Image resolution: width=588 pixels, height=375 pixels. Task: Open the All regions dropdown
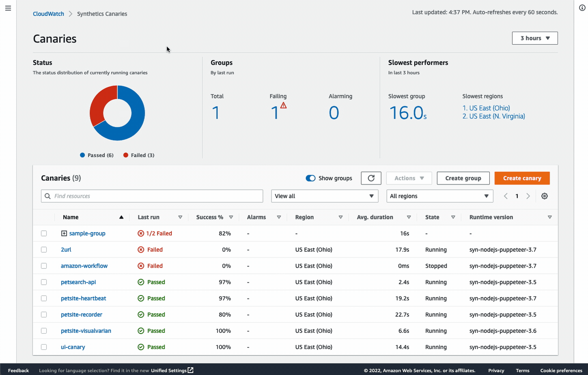tap(439, 196)
